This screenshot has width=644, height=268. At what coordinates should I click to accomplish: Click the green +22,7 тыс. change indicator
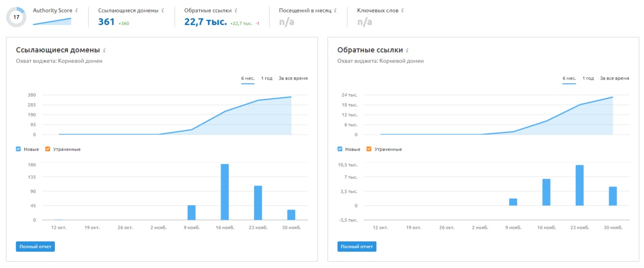tap(242, 23)
